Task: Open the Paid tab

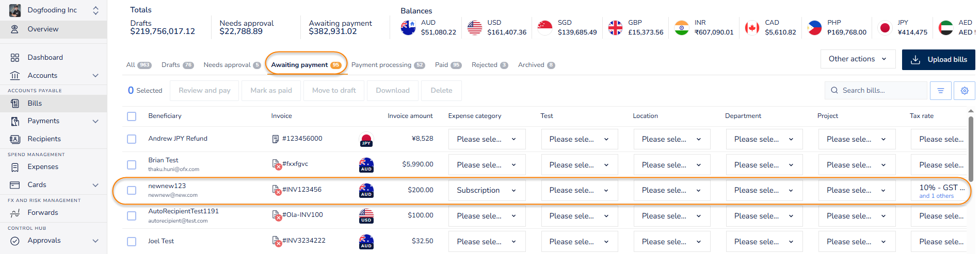Action: (x=448, y=65)
